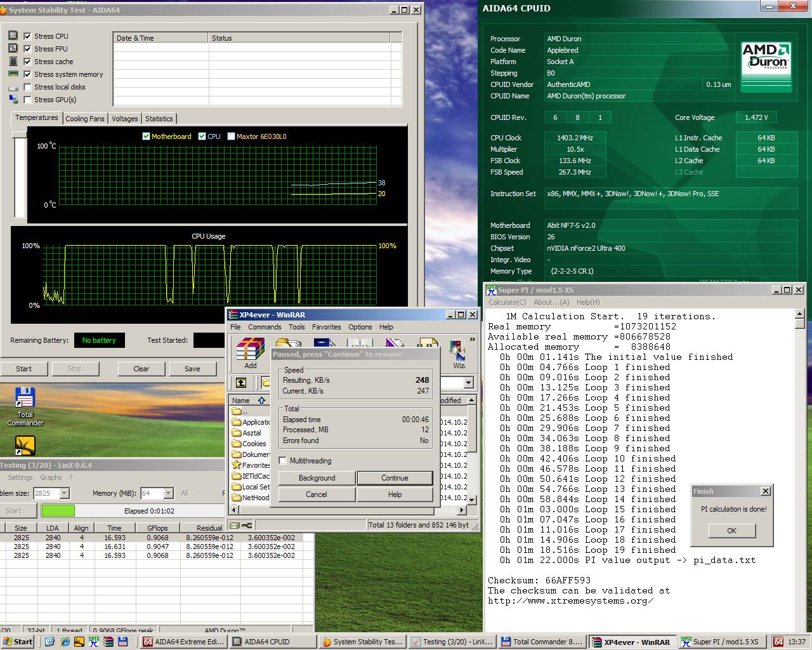Click the LinX green progress bar

58,511
